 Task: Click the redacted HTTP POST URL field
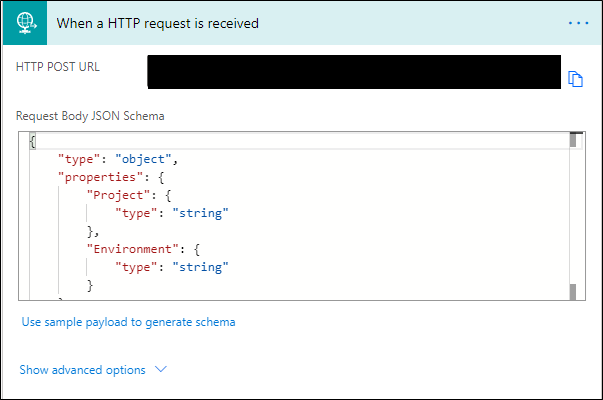(354, 73)
